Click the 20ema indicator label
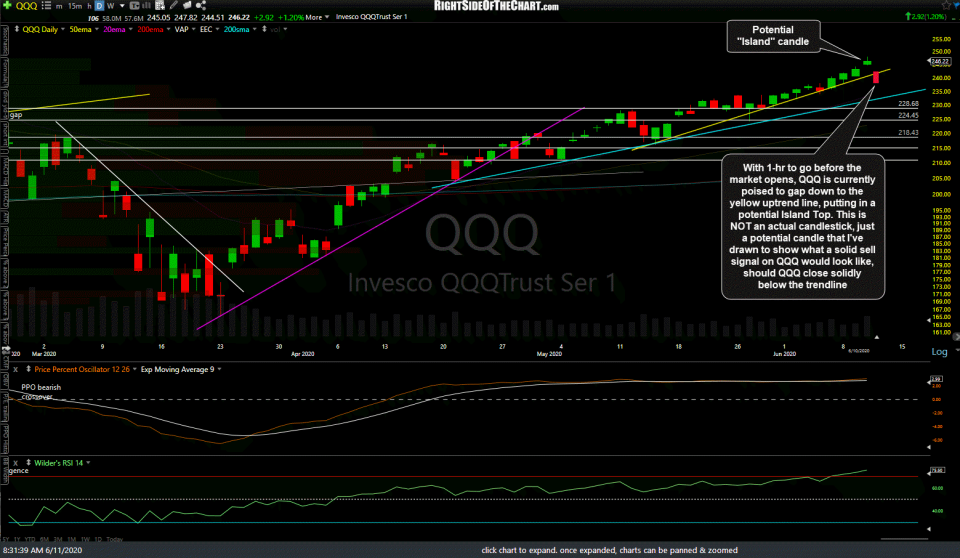The width and height of the screenshot is (960, 558). point(114,29)
